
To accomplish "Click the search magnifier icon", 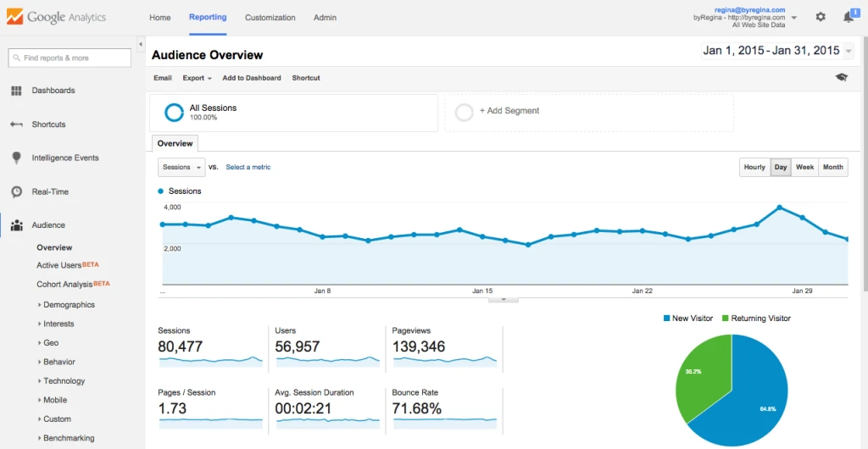I will coord(17,58).
